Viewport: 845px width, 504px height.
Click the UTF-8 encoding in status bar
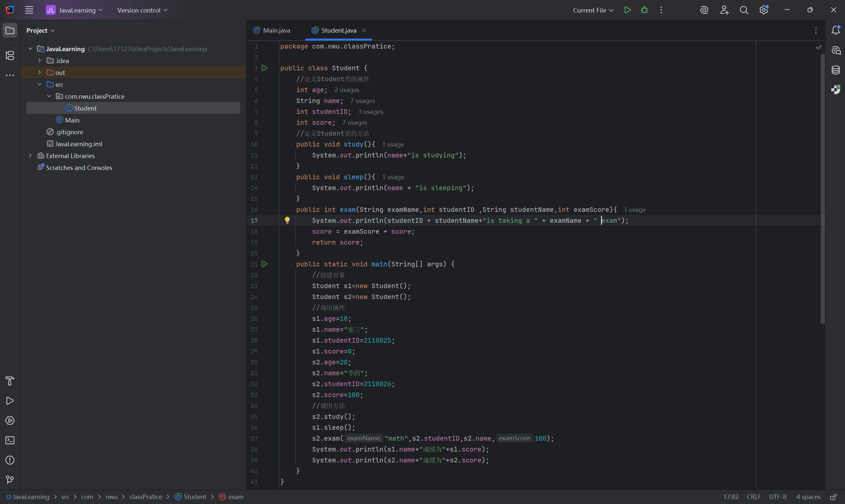coord(777,497)
